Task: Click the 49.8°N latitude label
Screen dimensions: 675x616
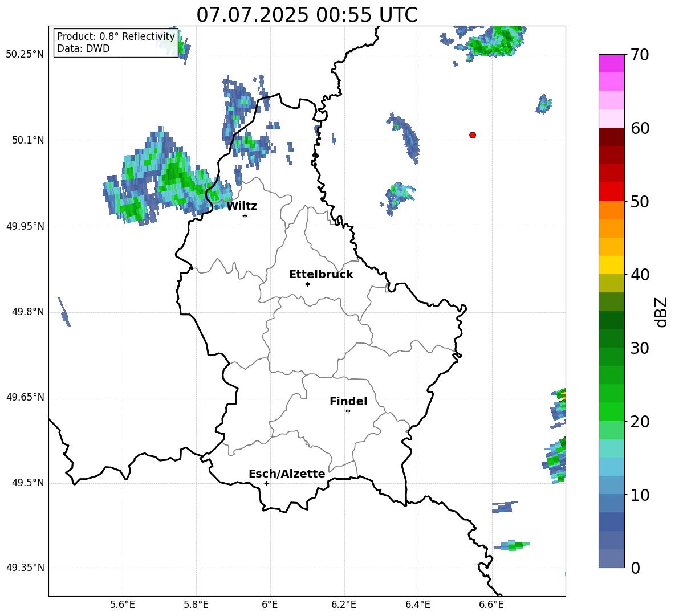Action: [x=28, y=312]
